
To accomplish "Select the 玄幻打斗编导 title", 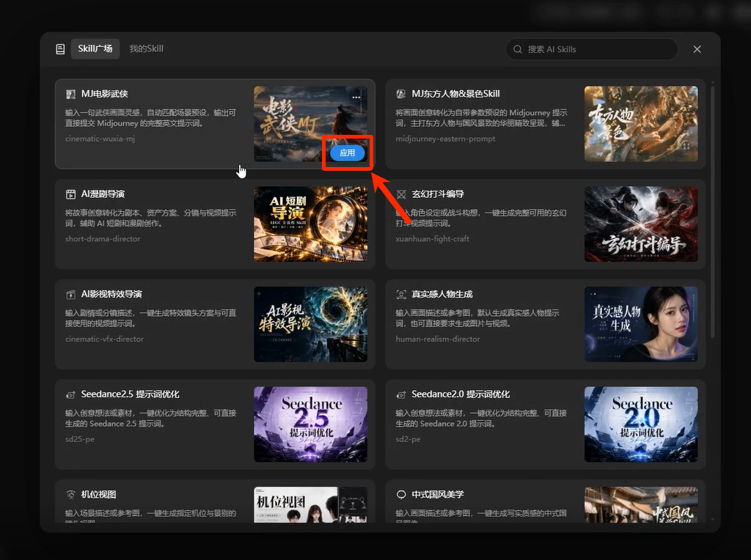I will click(x=438, y=194).
